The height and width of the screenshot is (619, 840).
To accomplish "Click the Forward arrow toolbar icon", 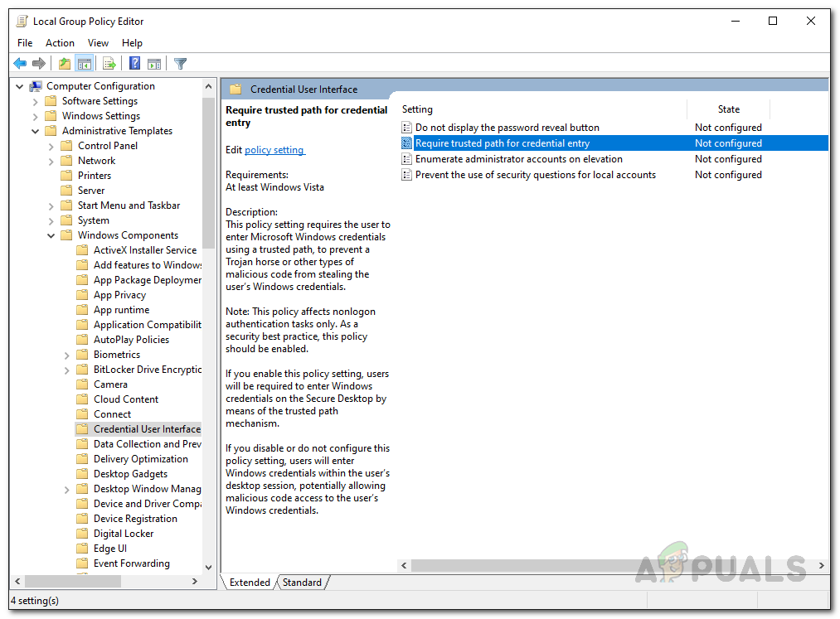I will coord(39,64).
